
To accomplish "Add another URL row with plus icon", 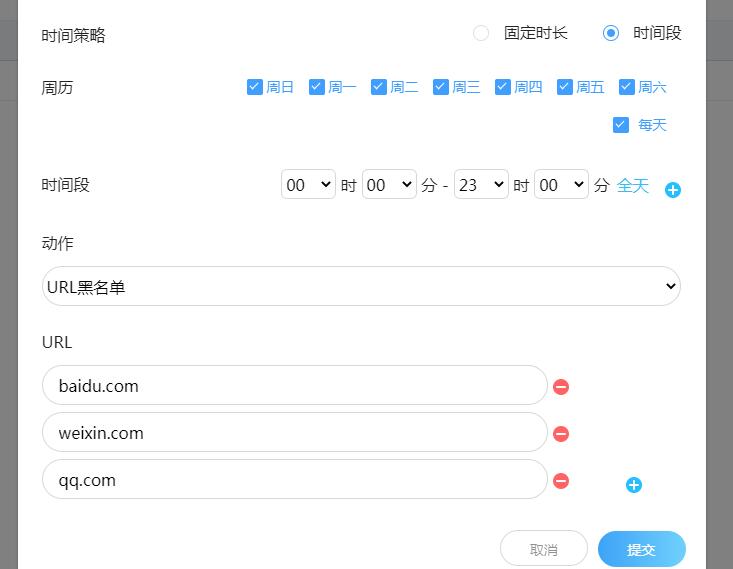I will pos(633,485).
